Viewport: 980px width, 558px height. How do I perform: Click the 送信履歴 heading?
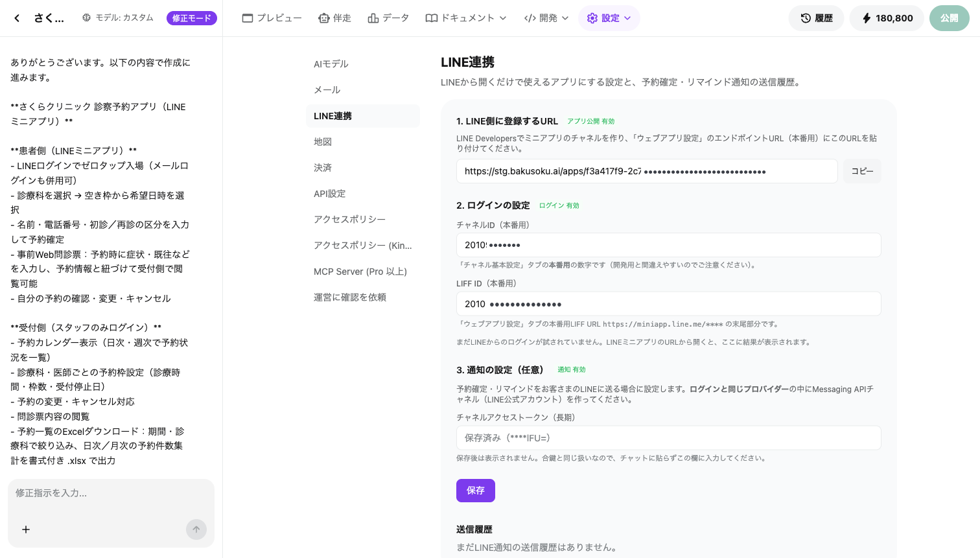click(474, 529)
